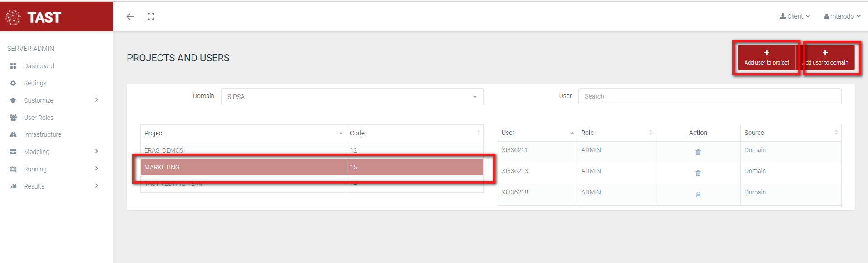The image size is (868, 263).
Task: Open Infrastructure section
Action: tap(42, 134)
